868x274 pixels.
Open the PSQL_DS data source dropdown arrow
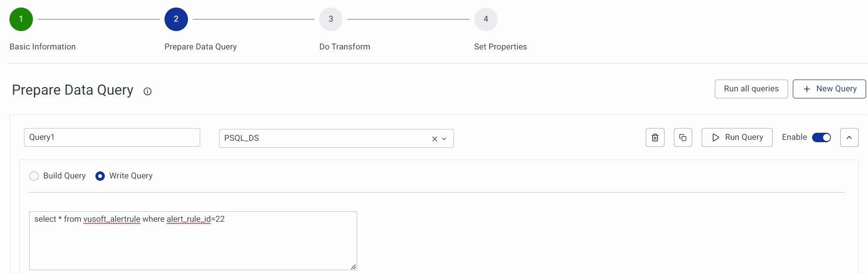pyautogui.click(x=444, y=139)
